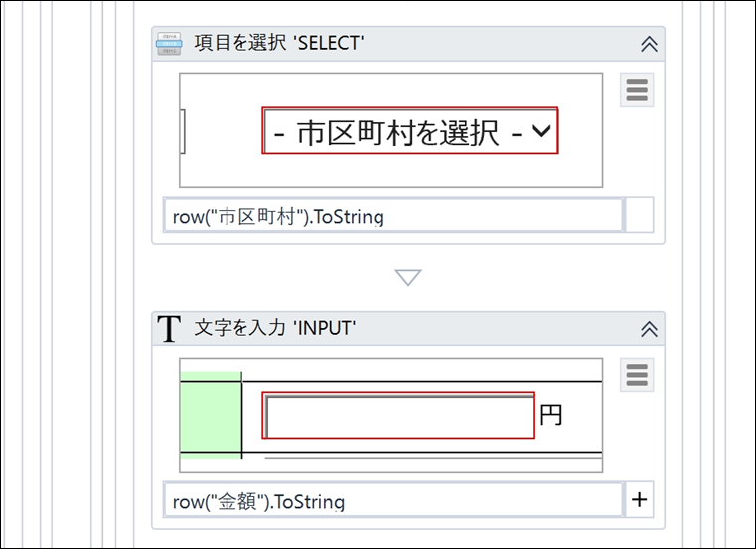The height and width of the screenshot is (549, 756).
Task: Click the 円 label in INPUT preview
Action: point(550,415)
